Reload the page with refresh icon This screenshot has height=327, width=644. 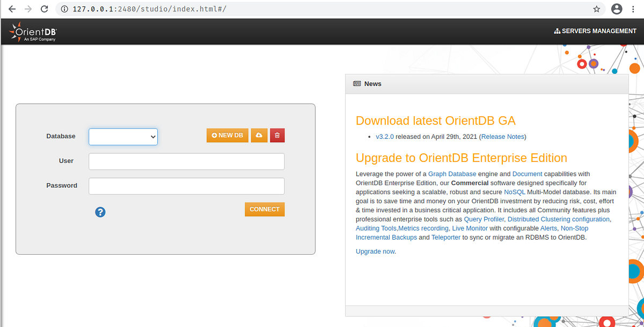(x=45, y=9)
